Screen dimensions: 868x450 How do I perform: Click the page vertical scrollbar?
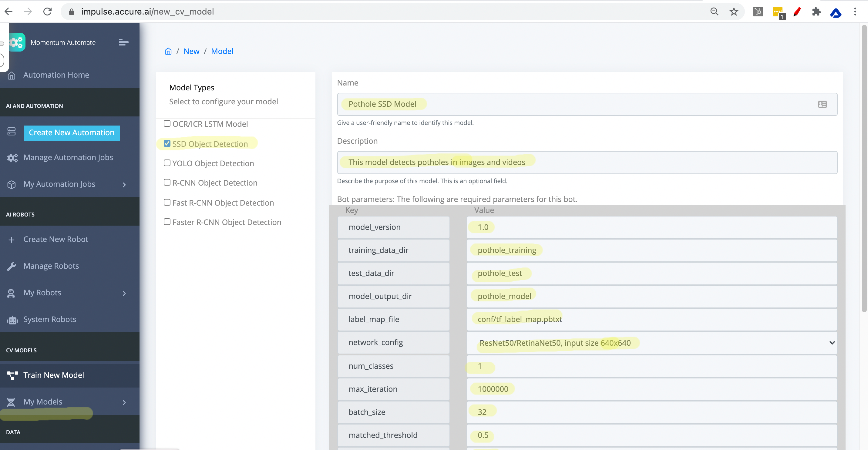864,168
